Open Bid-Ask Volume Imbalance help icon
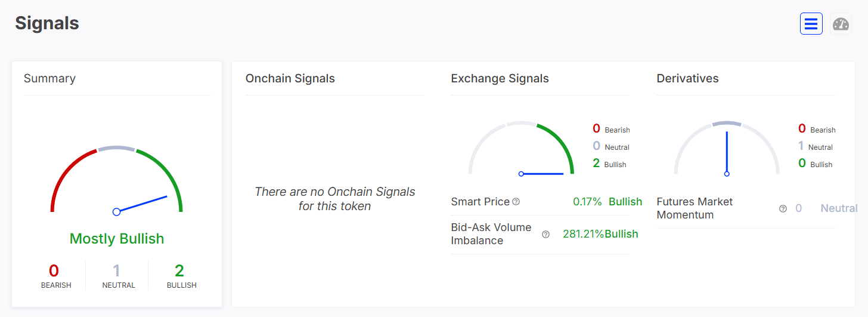The height and width of the screenshot is (317, 868). (545, 234)
